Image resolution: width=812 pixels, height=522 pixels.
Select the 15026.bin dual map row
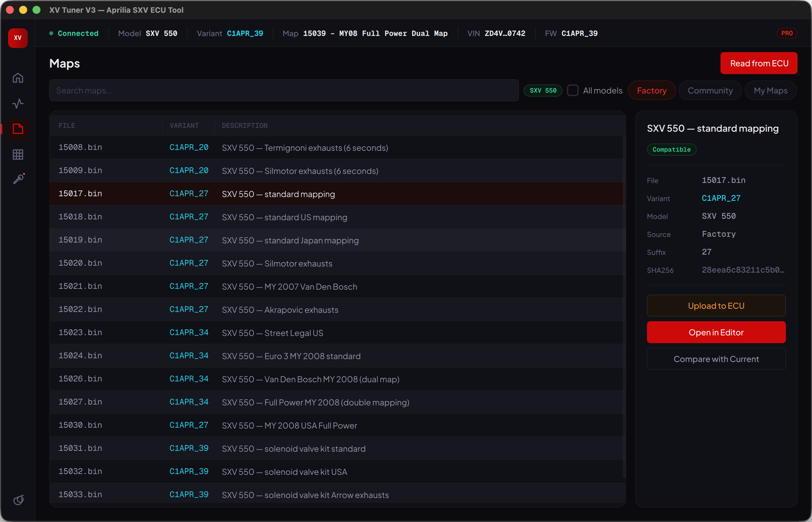336,379
